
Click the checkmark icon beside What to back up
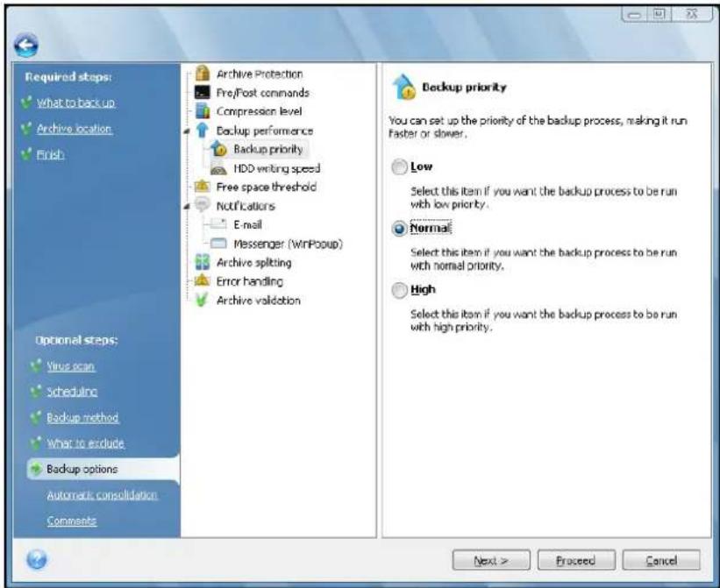pyautogui.click(x=26, y=102)
